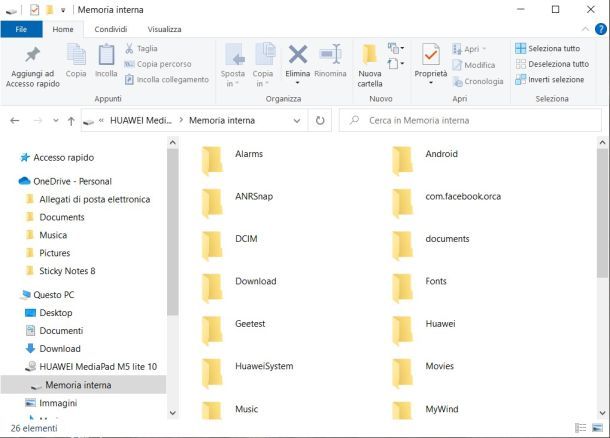Viewport: 610px width, 438px height.
Task: Open the help question mark icon
Action: 601,29
